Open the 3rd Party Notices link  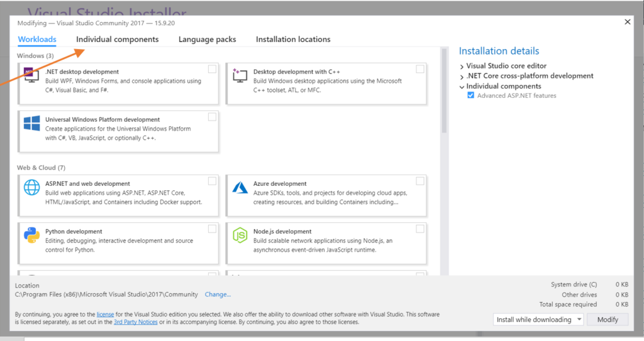[135, 322]
